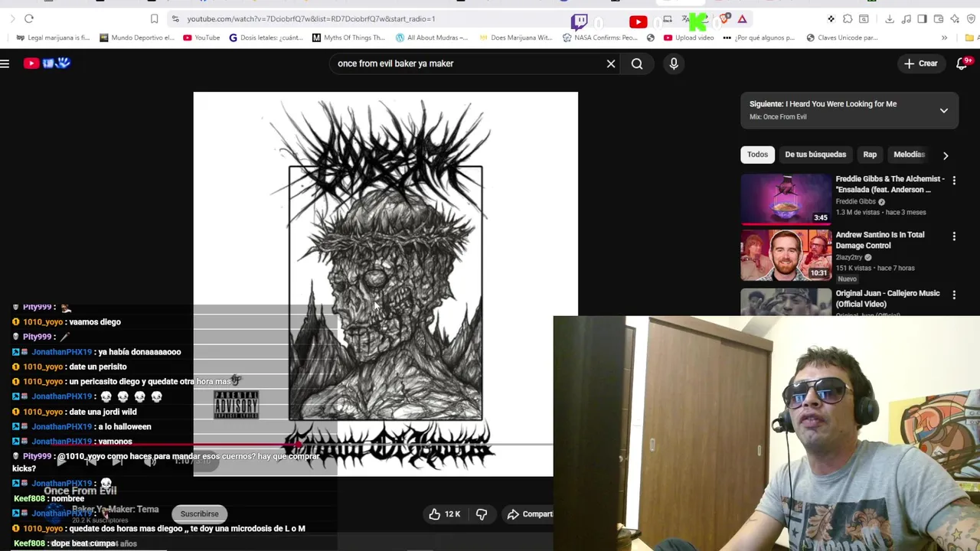The width and height of the screenshot is (980, 551).
Task: Click the Brave Shields lion icon
Action: (724, 18)
